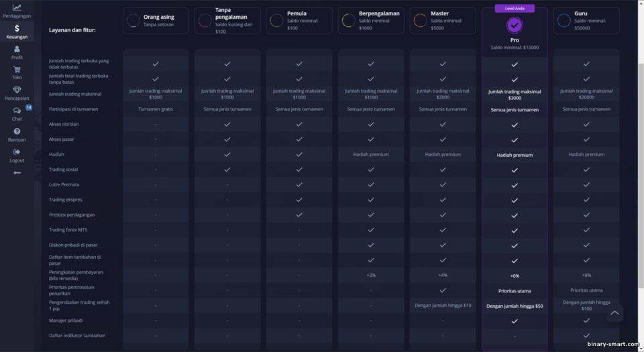Screen dimensions: 644x352
Task: Click the Orang asing level circle
Action: (133, 21)
